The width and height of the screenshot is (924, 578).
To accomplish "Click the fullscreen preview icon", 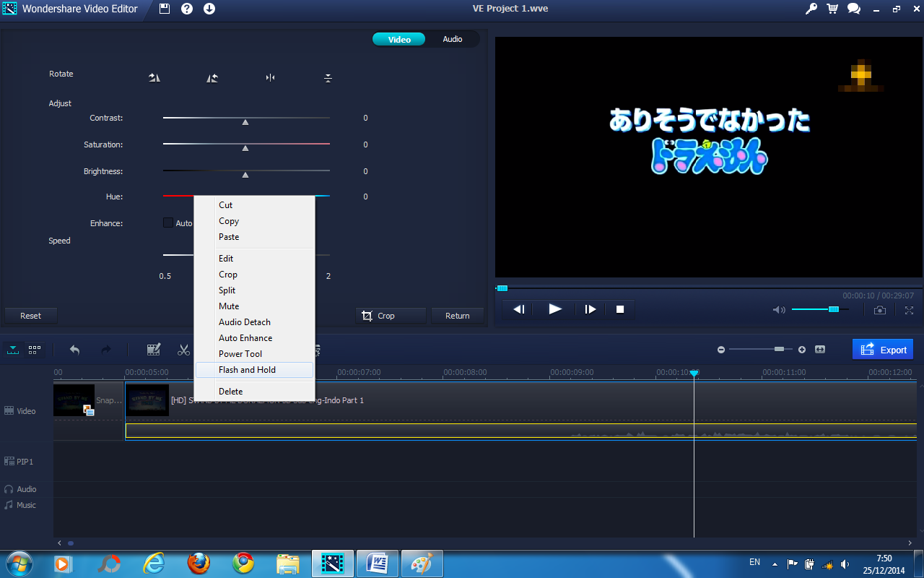I will coord(909,310).
